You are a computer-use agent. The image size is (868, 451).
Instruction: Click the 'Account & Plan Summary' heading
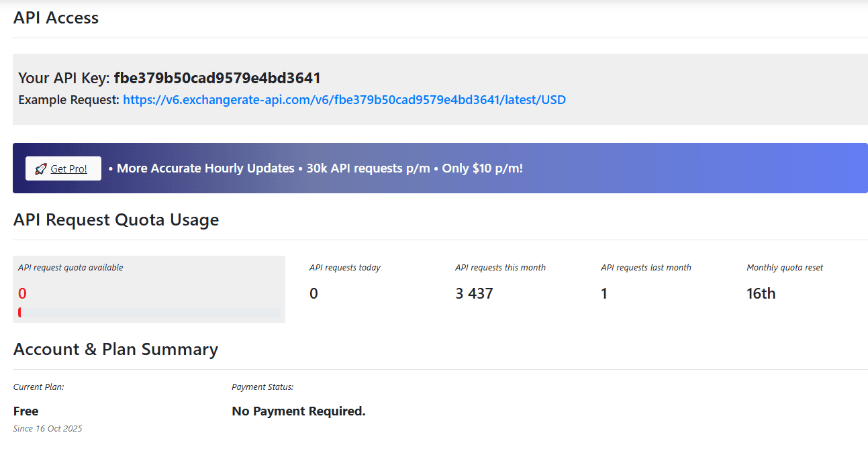pyautogui.click(x=115, y=349)
